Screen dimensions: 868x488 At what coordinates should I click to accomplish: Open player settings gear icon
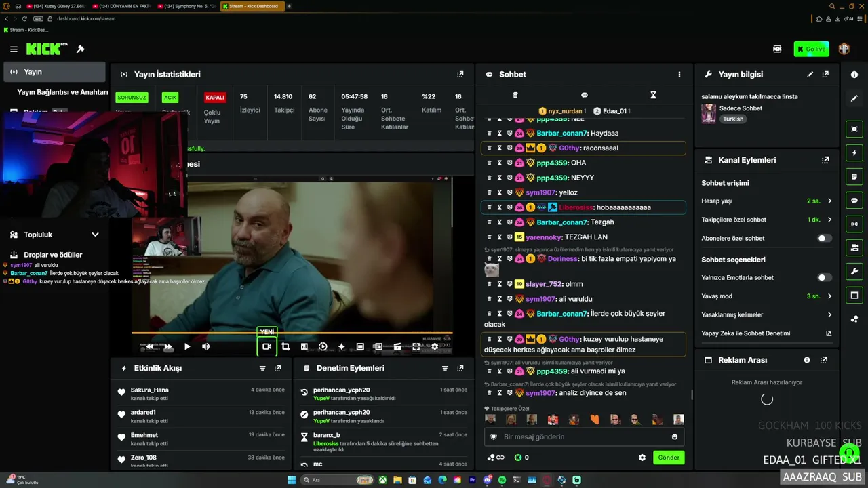click(435, 347)
